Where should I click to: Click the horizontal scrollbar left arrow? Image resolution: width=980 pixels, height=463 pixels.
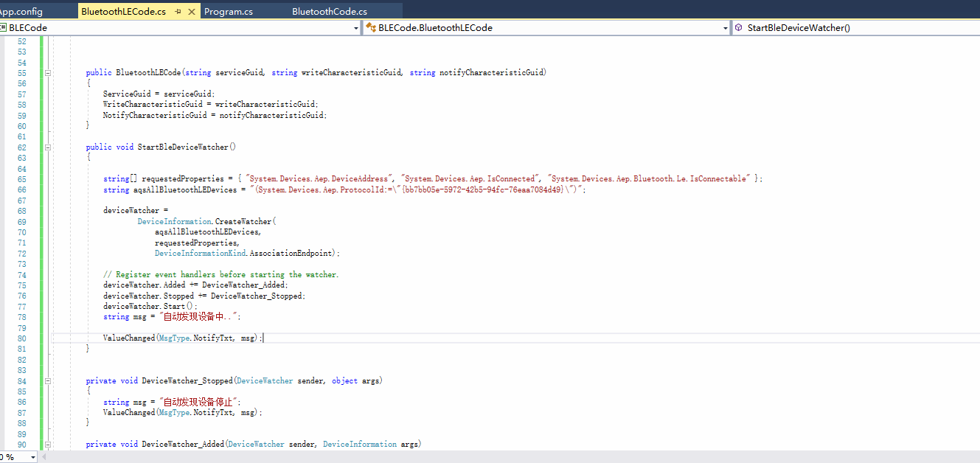click(x=44, y=457)
